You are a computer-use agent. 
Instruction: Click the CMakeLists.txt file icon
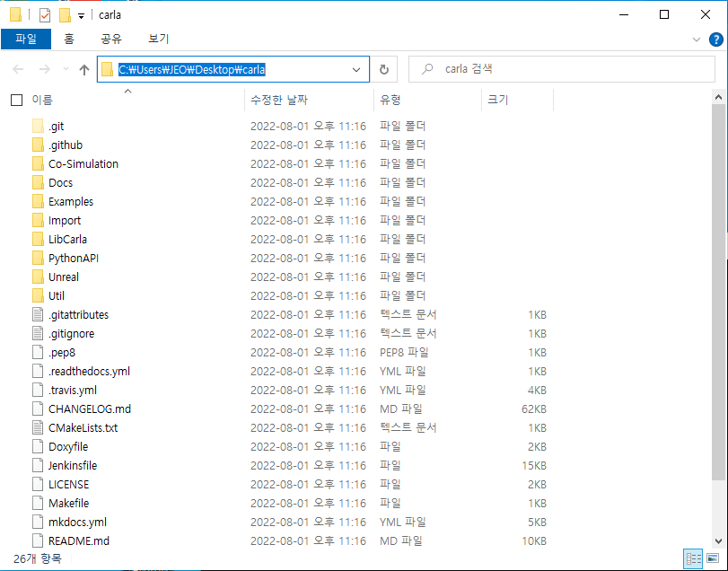[x=38, y=427]
